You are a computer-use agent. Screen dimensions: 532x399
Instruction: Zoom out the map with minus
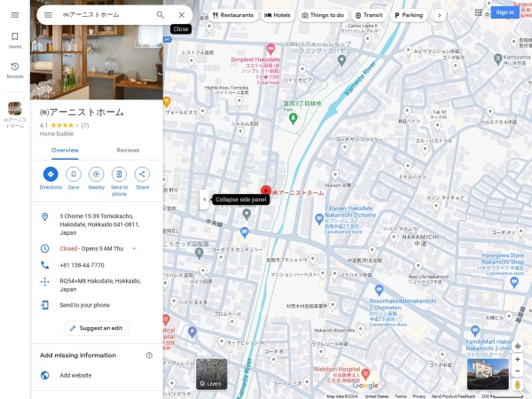tap(518, 371)
